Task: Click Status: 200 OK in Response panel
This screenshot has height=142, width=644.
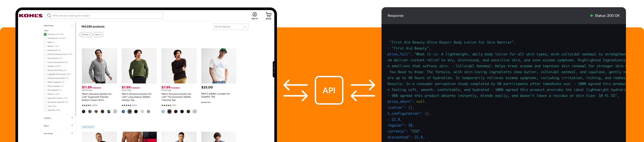Action: (605, 15)
